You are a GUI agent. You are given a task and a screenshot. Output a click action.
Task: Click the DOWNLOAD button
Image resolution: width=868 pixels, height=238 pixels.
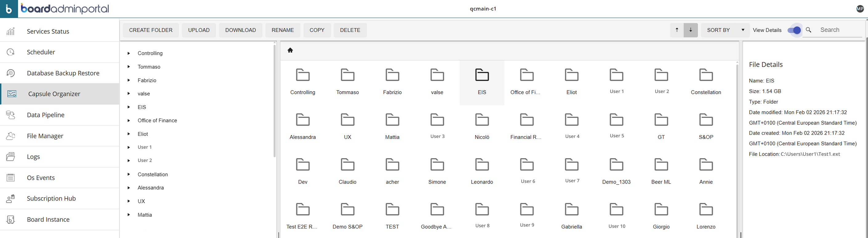241,30
